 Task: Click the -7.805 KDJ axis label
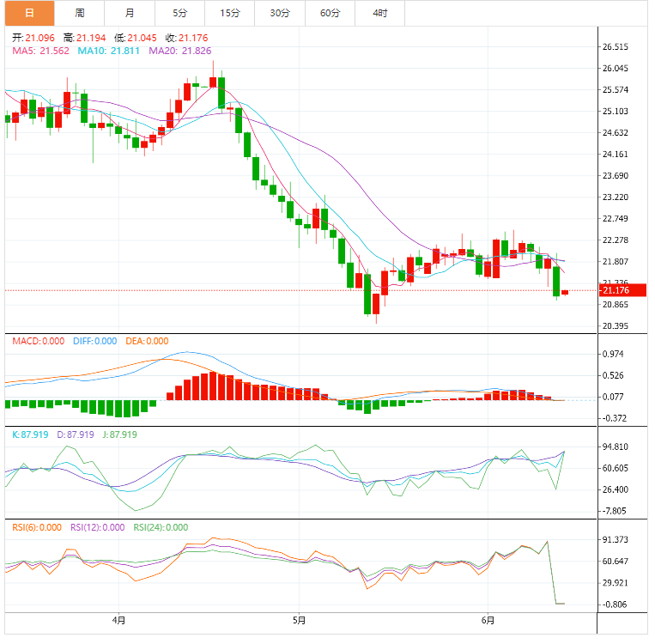coord(614,511)
